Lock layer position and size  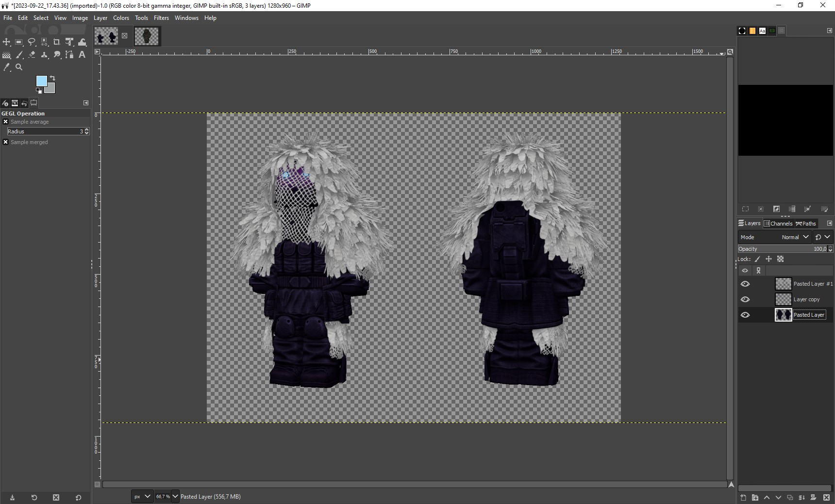[768, 259]
